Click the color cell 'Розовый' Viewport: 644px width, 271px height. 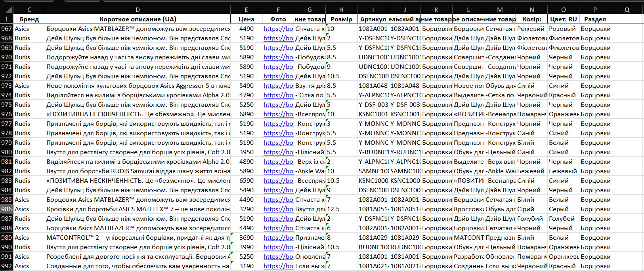click(x=564, y=28)
